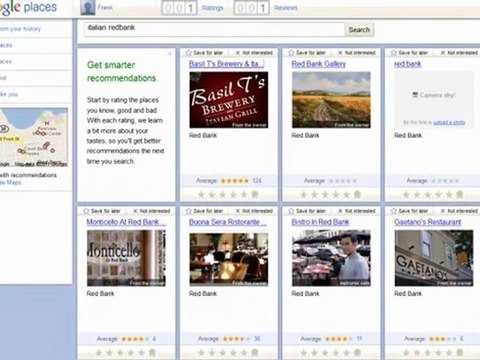Close the Get smarter recommendations panel

170,53
